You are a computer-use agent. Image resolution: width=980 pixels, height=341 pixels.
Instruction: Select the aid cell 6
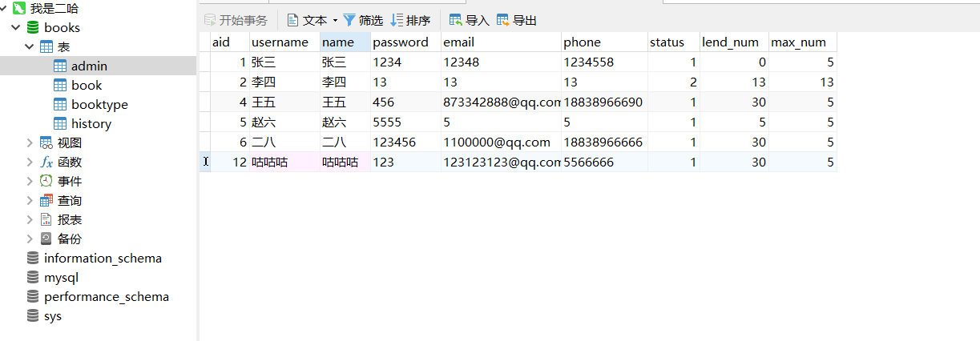229,142
